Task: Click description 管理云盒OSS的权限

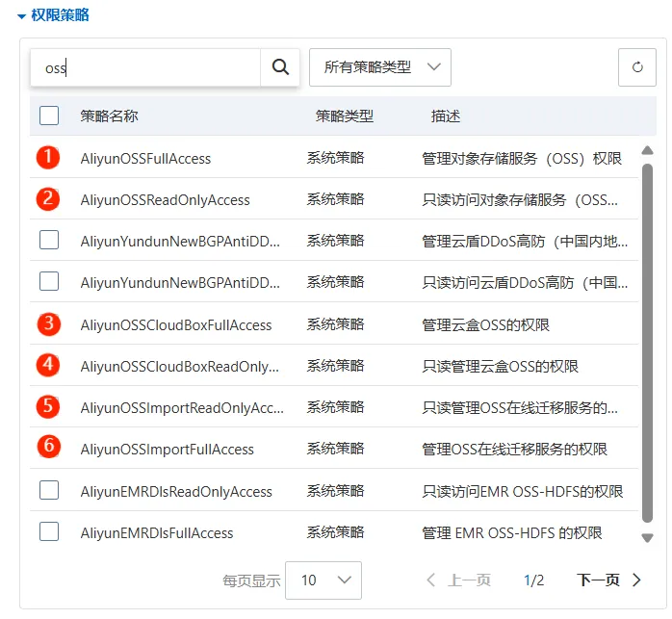Action: tap(485, 325)
